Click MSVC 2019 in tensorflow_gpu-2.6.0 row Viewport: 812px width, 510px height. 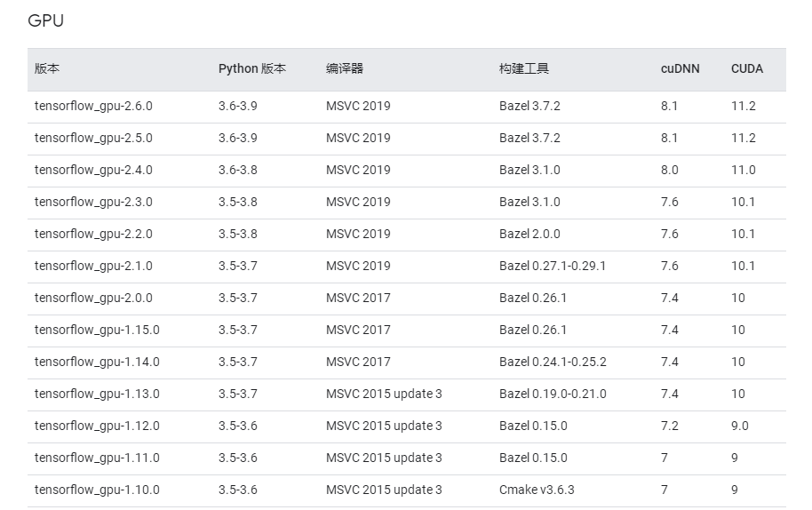tap(358, 106)
